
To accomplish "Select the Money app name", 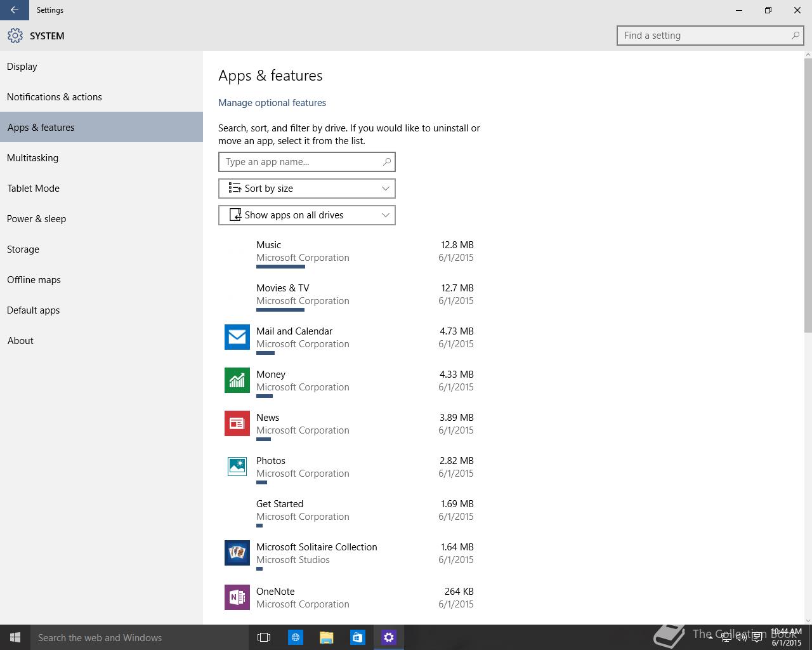I will tap(271, 375).
